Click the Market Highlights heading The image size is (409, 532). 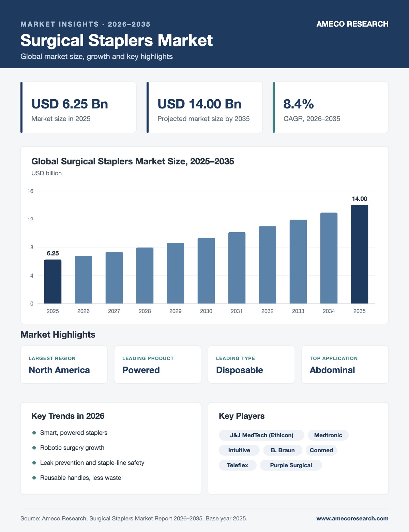point(58,335)
